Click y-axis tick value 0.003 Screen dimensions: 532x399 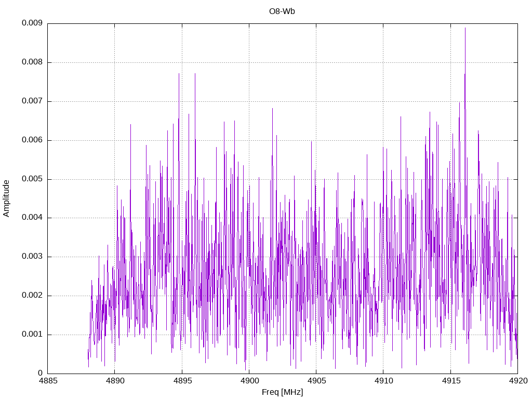32,257
